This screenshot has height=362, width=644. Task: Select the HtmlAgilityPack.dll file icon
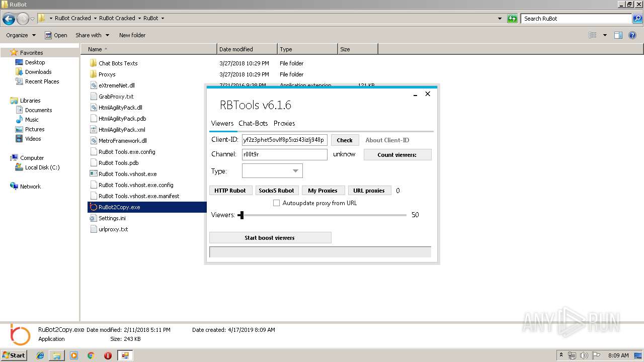[93, 108]
